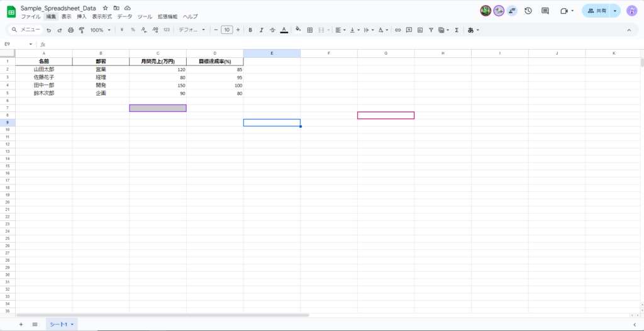644x331 pixels.
Task: Click the print icon in toolbar
Action: click(70, 30)
